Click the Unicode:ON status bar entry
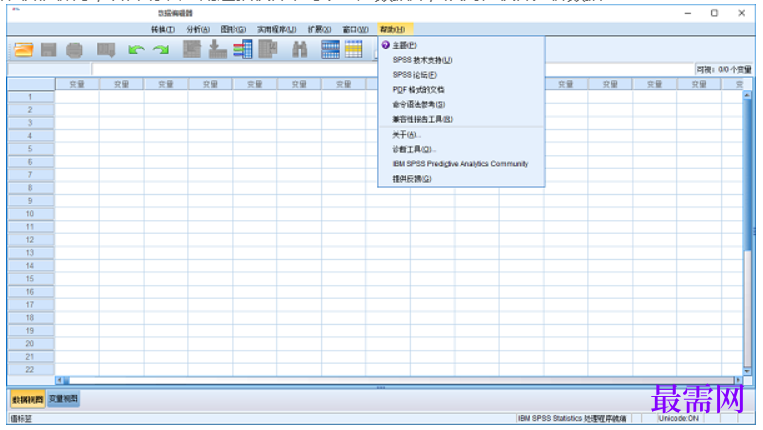Viewport: 763px width, 430px height. [678, 418]
